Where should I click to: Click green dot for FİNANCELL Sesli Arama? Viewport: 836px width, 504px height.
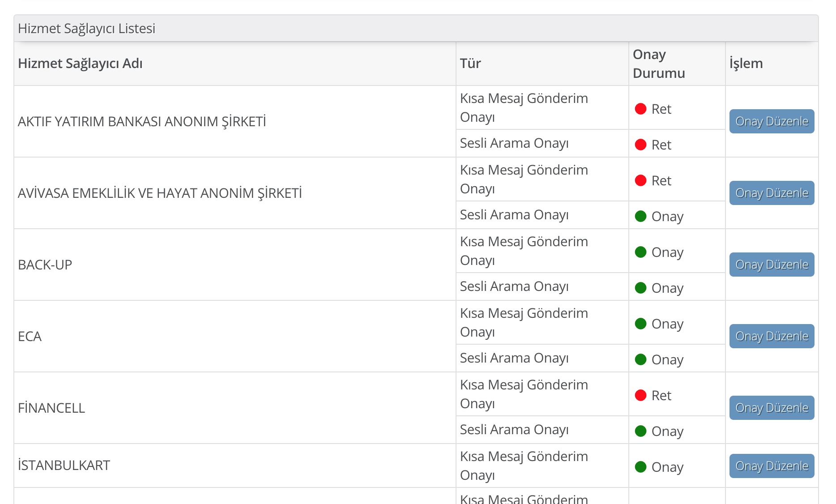pos(640,431)
